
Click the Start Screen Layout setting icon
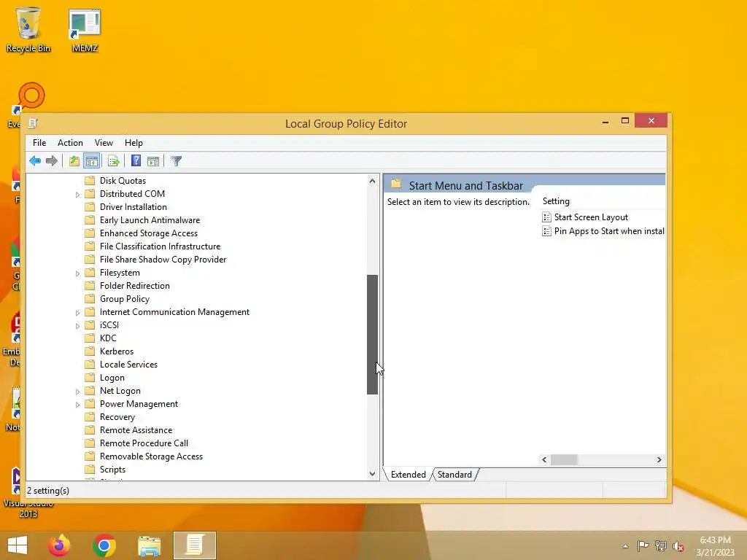(x=546, y=217)
